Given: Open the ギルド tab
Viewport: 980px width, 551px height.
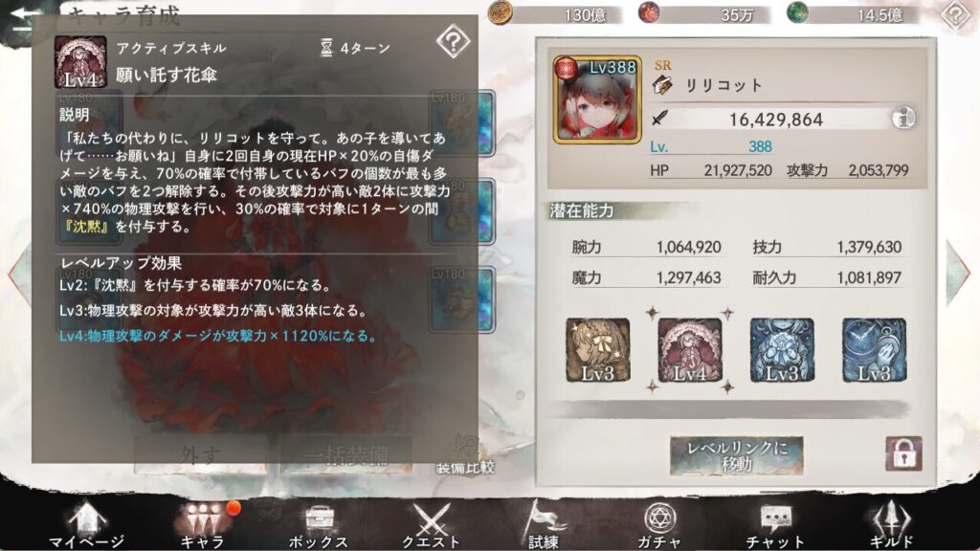Looking at the screenshot, I should tap(891, 526).
